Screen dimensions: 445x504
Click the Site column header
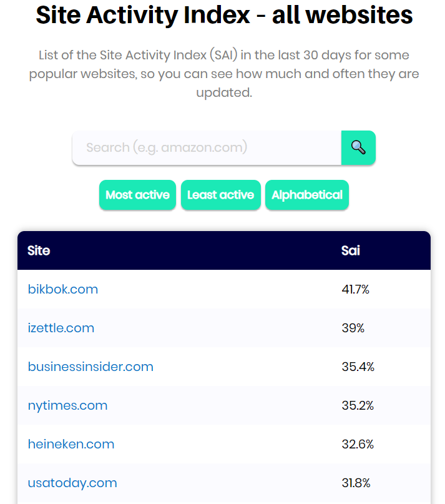[x=39, y=250]
